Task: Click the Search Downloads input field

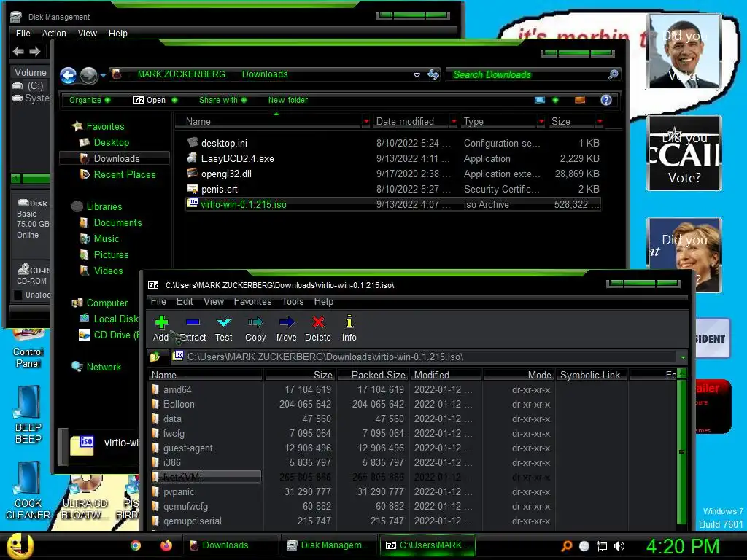Action: coord(529,75)
